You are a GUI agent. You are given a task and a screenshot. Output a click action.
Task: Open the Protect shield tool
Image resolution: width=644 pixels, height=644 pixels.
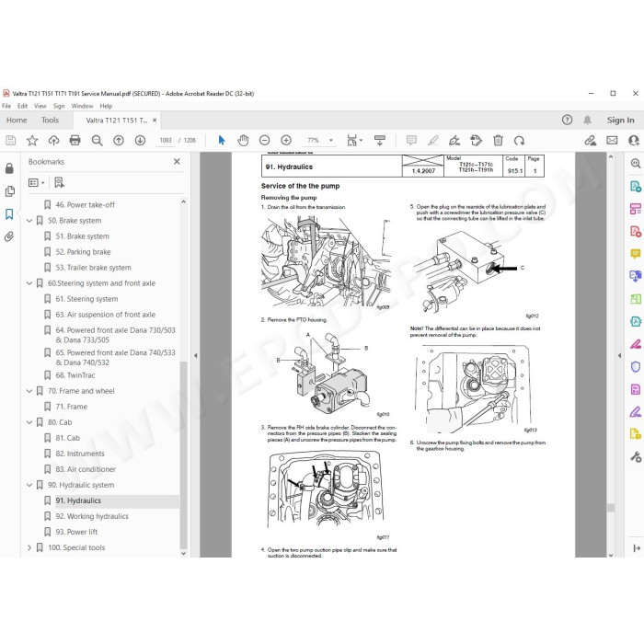pyautogui.click(x=636, y=366)
